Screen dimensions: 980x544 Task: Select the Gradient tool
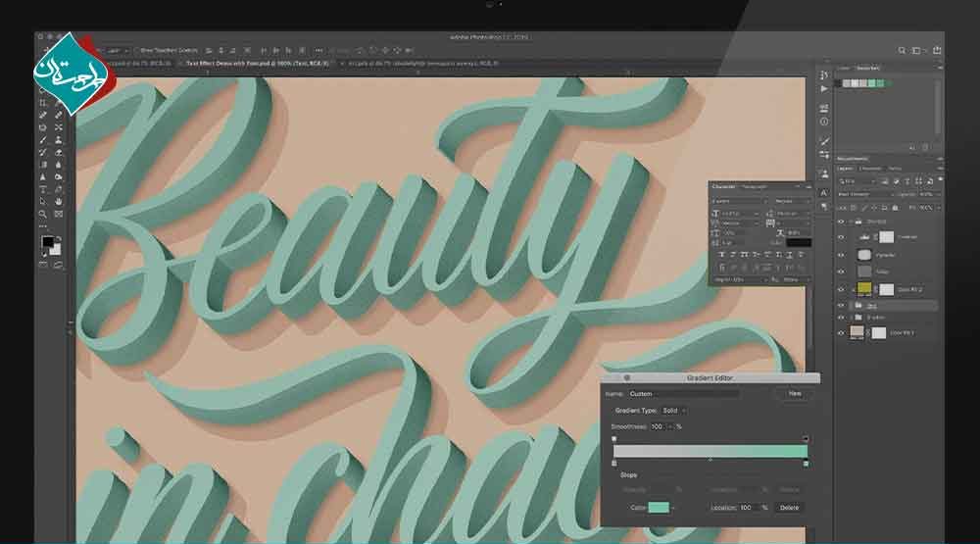tap(43, 165)
